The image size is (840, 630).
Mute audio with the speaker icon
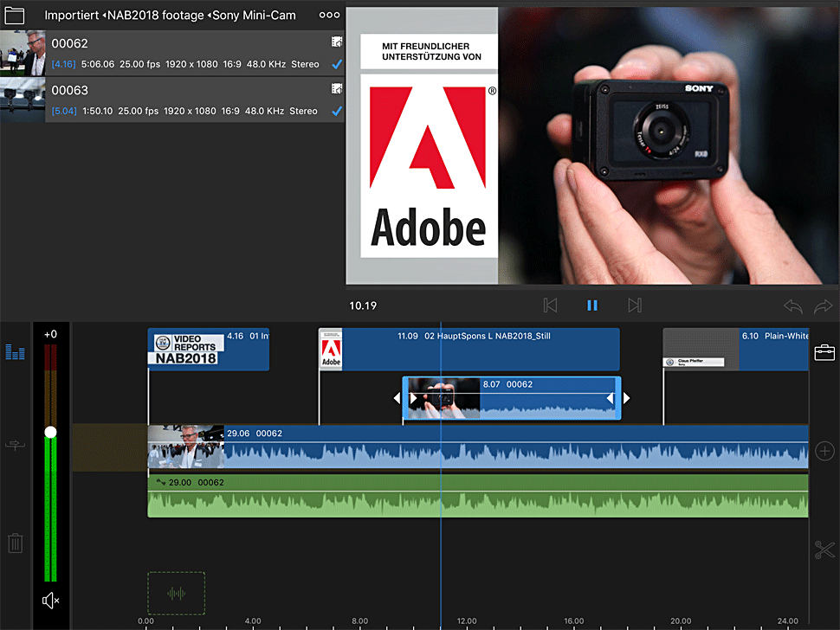pos(50,601)
